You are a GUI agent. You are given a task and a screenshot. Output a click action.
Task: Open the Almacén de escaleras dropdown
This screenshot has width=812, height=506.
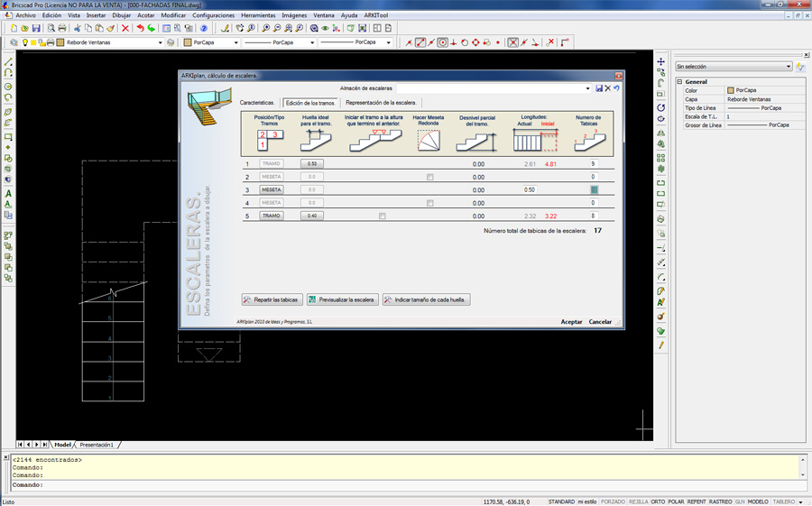coord(587,88)
